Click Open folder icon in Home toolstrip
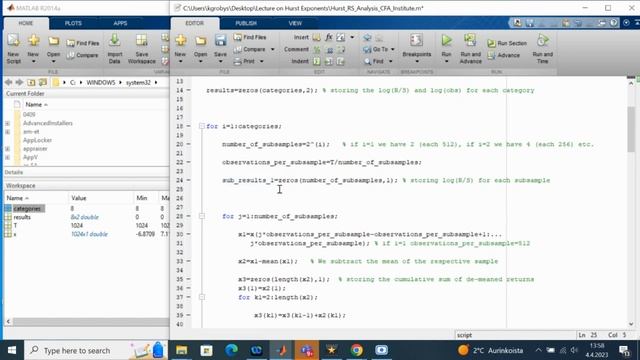Image resolution: width=640 pixels, height=360 pixels. pos(53,40)
